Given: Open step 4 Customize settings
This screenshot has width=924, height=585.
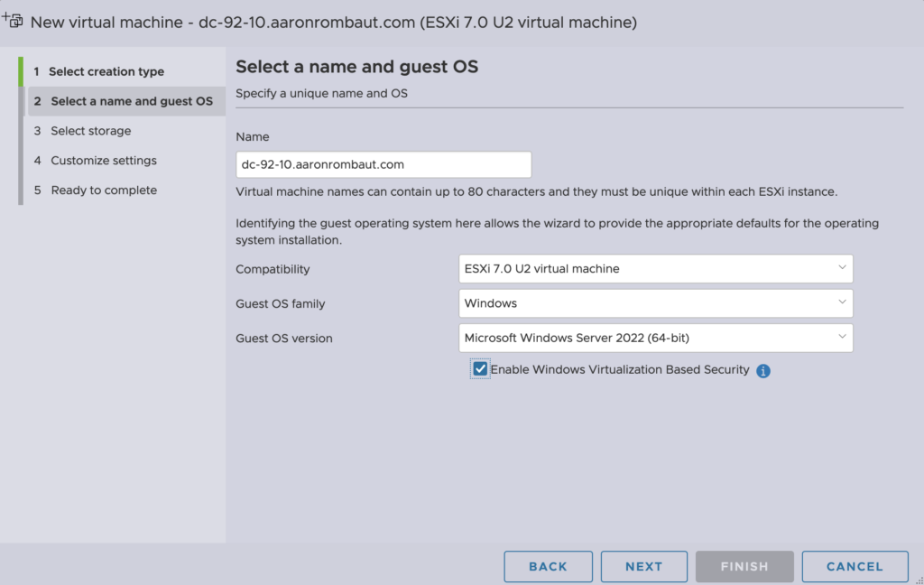Looking at the screenshot, I should coord(103,161).
